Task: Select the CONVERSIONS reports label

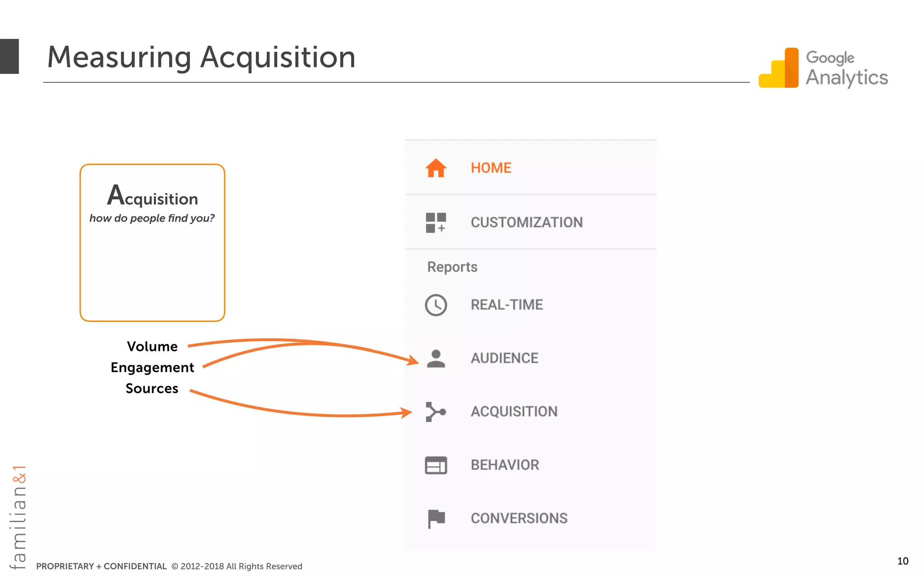Action: (519, 518)
